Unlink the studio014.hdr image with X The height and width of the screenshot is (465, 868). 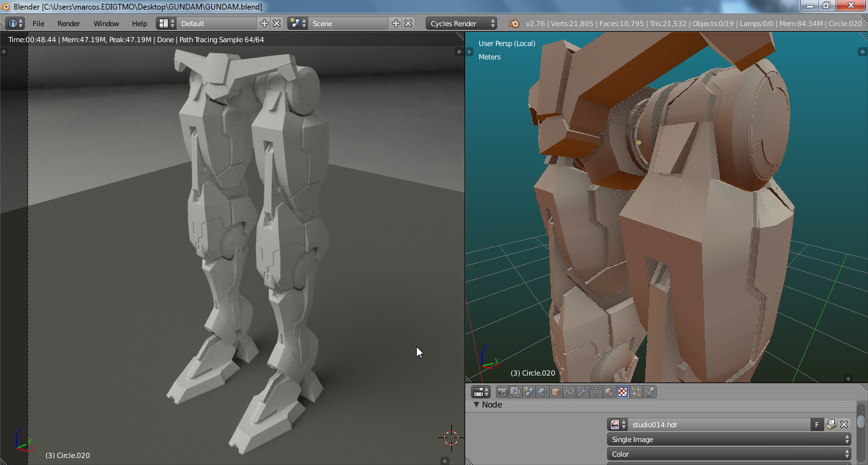(844, 425)
